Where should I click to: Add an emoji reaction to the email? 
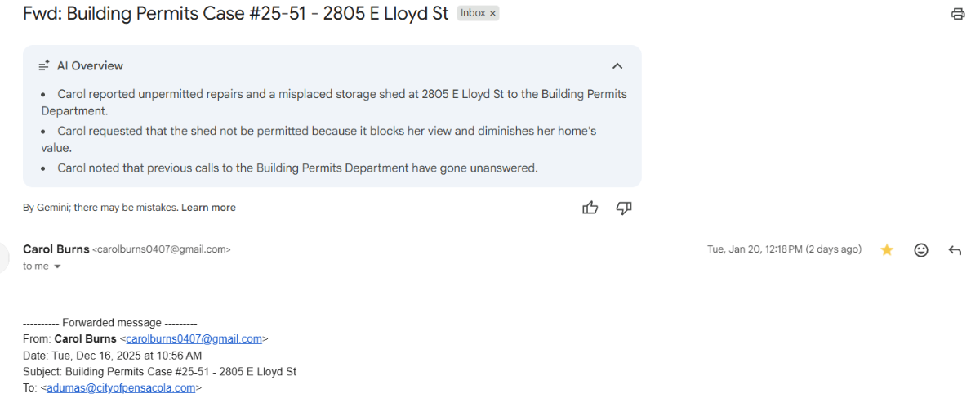921,250
